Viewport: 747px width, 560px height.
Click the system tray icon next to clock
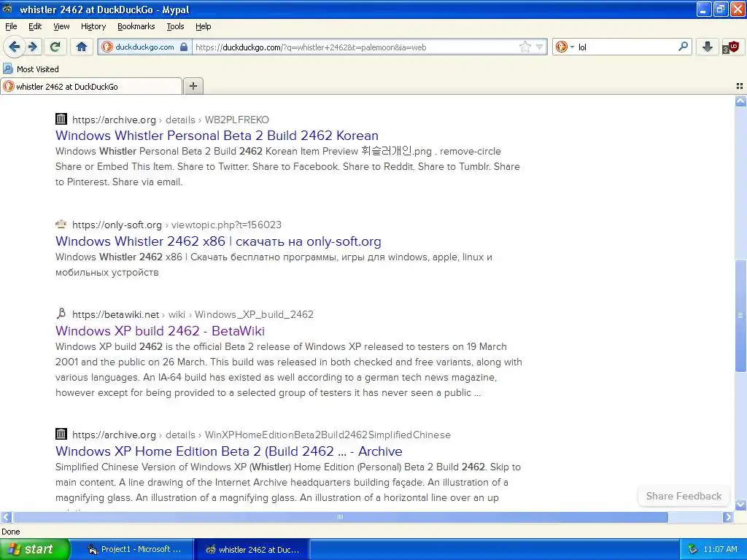692,549
